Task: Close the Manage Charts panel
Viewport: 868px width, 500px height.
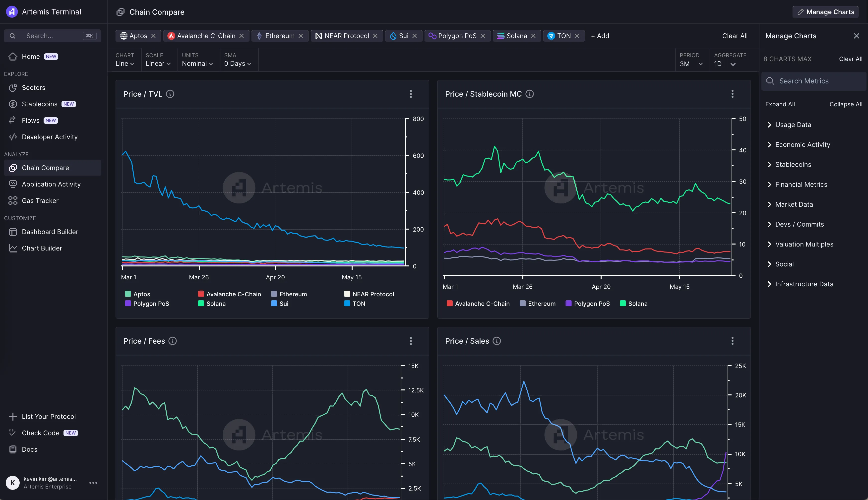Action: (x=856, y=36)
